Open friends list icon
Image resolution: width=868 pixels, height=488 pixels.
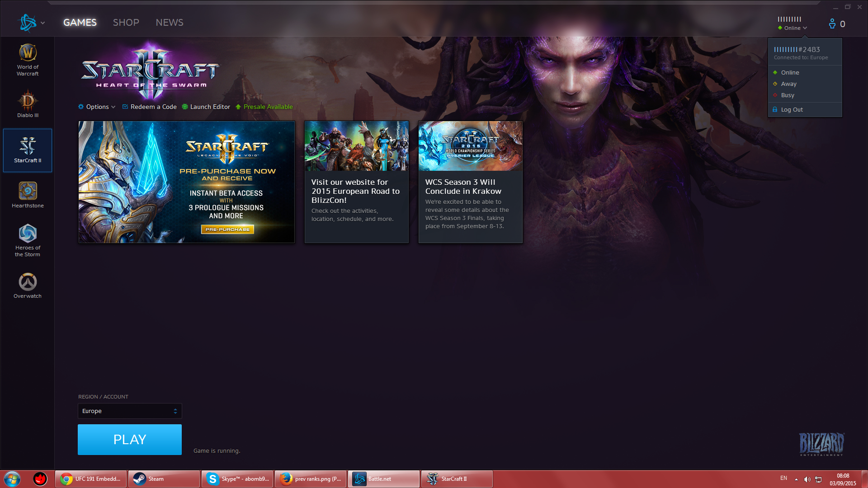pyautogui.click(x=832, y=23)
